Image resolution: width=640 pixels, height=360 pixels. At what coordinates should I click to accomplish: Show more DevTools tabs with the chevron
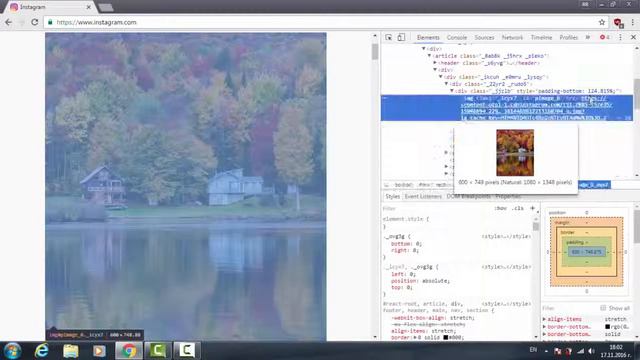[x=588, y=37]
